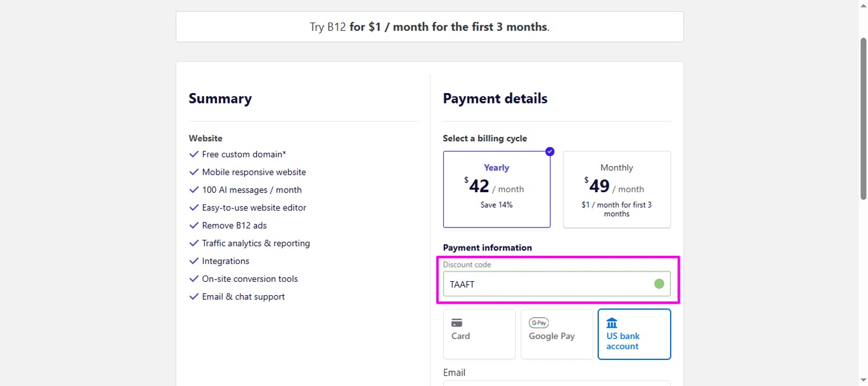Click the checkmark beside Integrations
868x386 pixels.
(194, 261)
